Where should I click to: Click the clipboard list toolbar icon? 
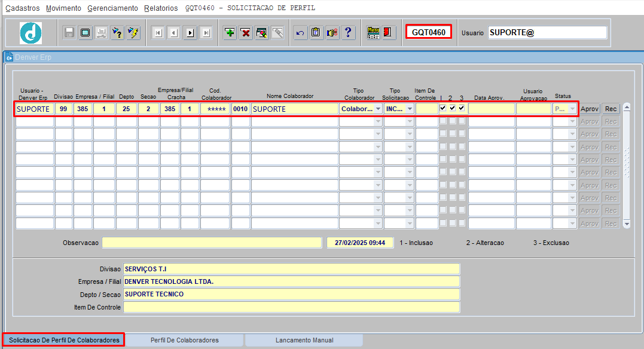coord(316,32)
